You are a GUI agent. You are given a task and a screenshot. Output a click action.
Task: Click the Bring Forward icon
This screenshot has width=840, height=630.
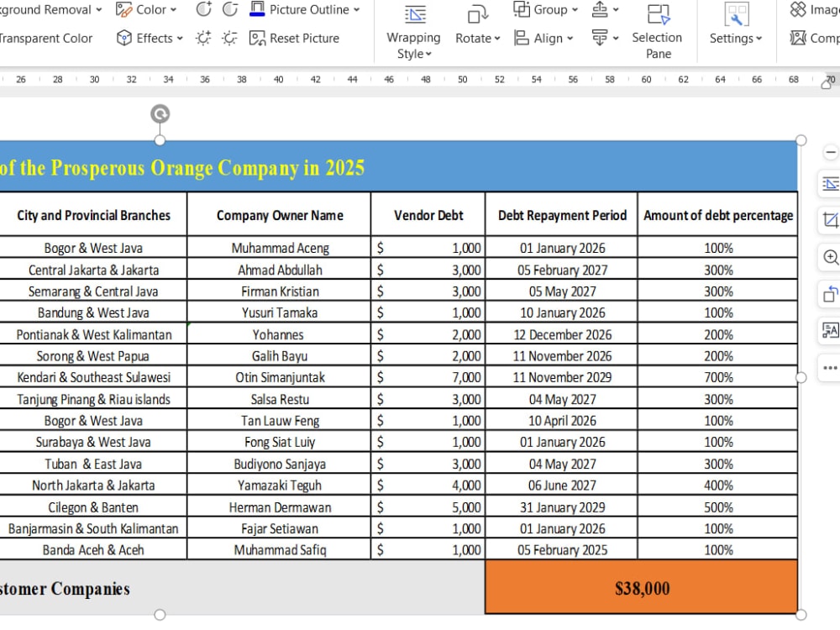[x=600, y=9]
